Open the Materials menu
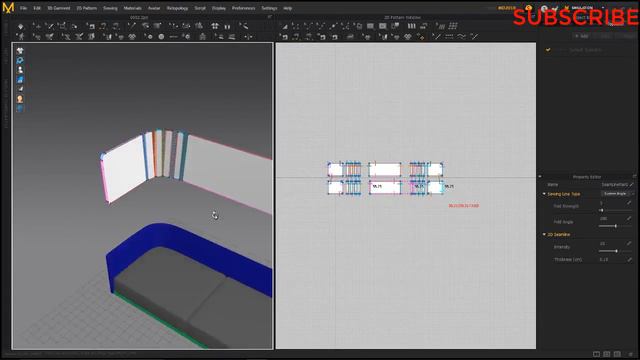 click(133, 8)
